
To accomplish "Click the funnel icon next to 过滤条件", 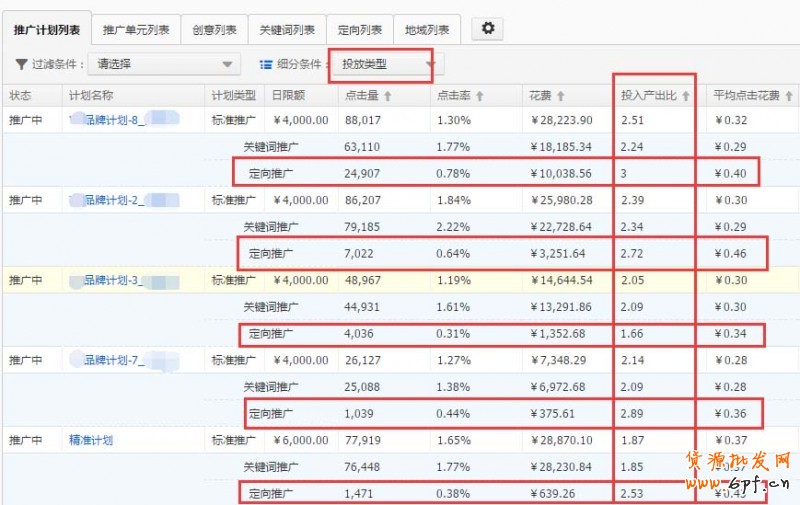I will coord(21,65).
